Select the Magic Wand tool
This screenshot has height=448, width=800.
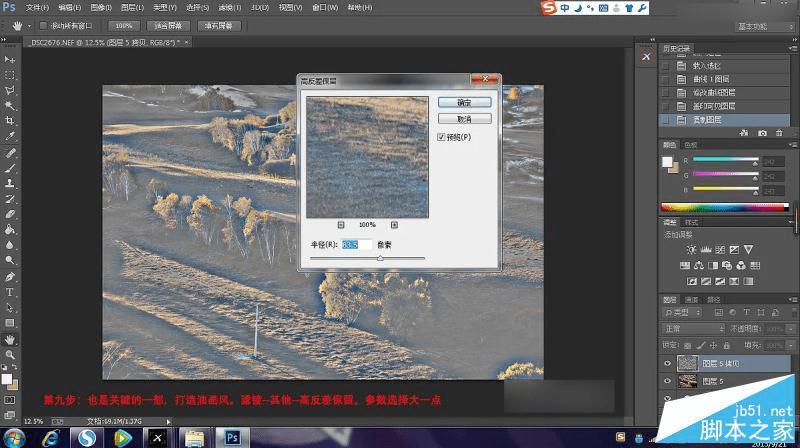coord(10,106)
